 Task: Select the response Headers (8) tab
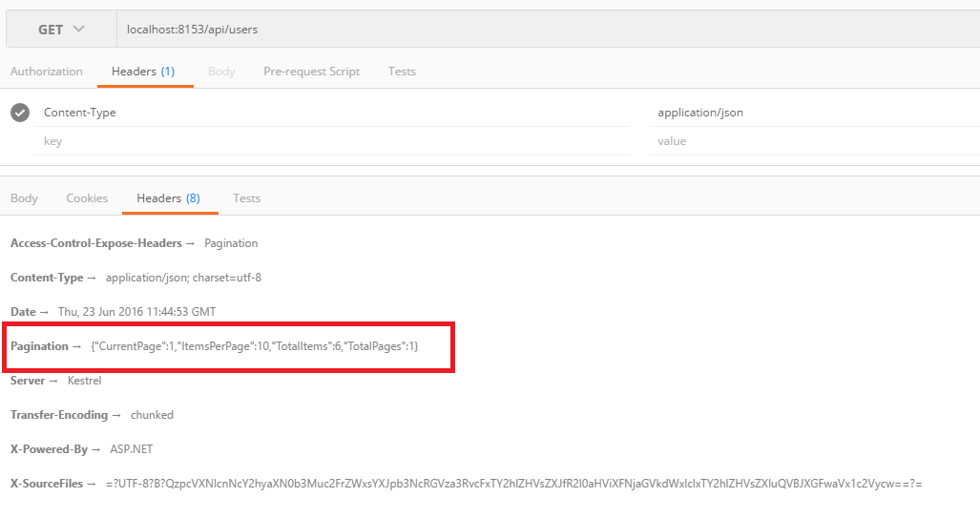(x=168, y=198)
